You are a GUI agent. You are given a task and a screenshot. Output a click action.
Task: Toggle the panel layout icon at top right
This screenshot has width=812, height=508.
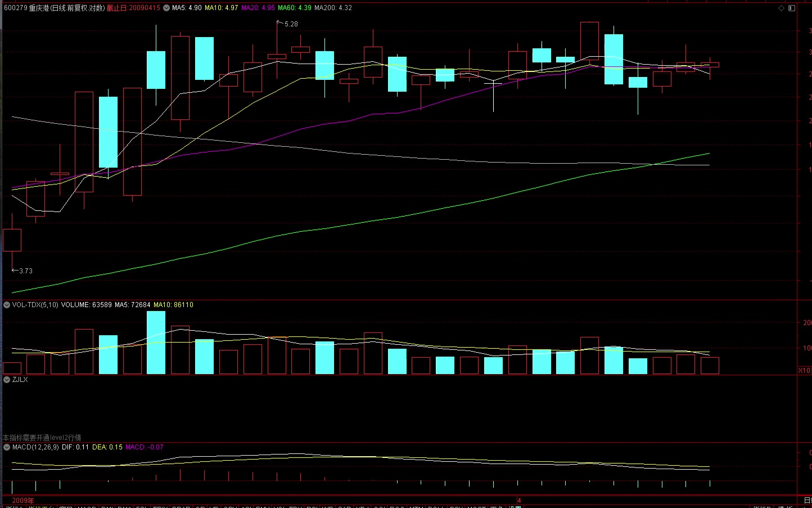tap(792, 8)
